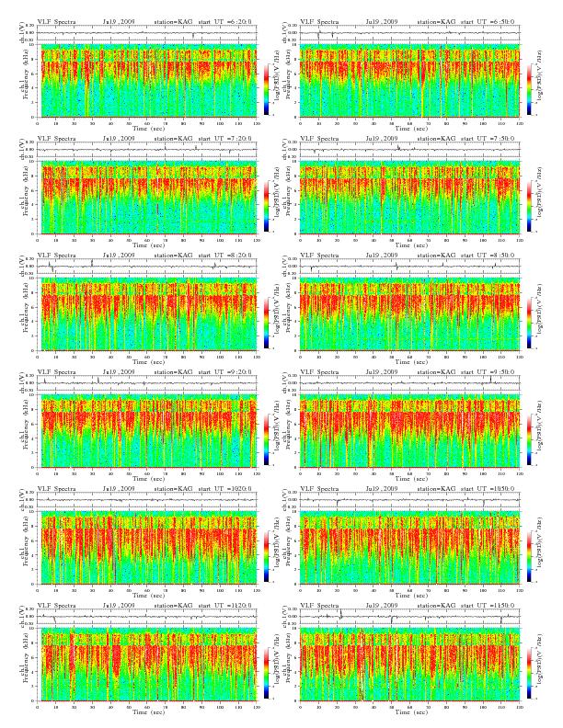The height and width of the screenshot is (728, 563).
Task: Click the PSD color bar beside the 7:50:0 spectrogram
Action: pos(529,206)
